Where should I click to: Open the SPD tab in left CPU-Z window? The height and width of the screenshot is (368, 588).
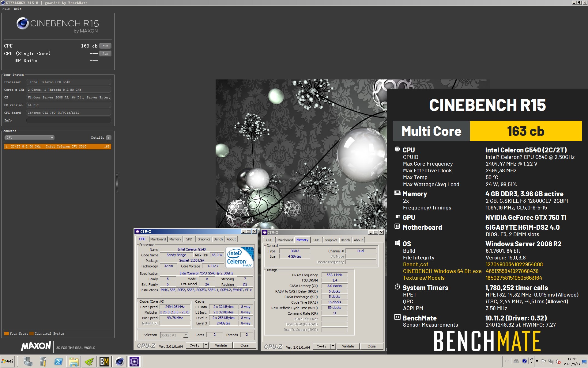coord(189,239)
